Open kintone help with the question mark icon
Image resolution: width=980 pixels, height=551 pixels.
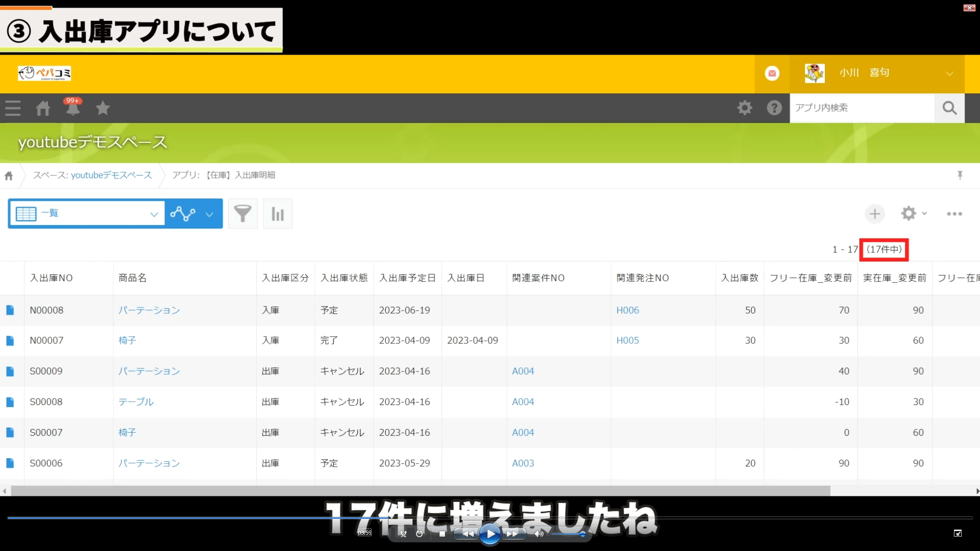click(x=774, y=108)
